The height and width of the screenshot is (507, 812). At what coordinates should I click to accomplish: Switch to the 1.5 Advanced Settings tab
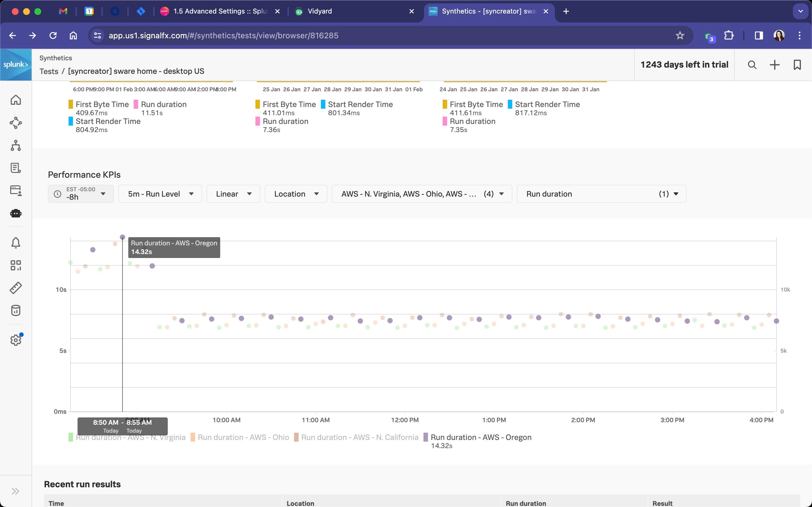tap(220, 11)
